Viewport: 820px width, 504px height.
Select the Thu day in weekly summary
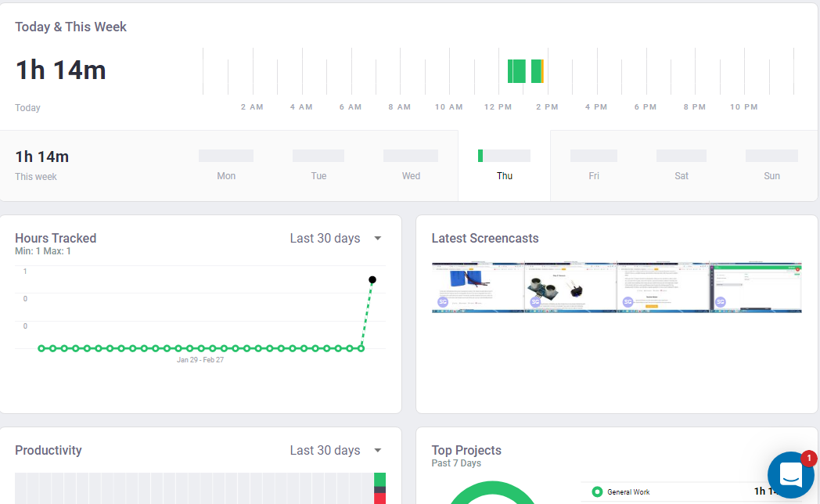(505, 165)
